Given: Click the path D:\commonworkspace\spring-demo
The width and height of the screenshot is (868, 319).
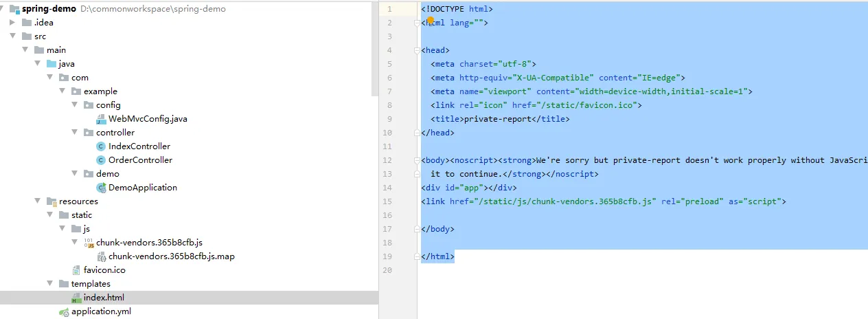Looking at the screenshot, I should pyautogui.click(x=152, y=9).
